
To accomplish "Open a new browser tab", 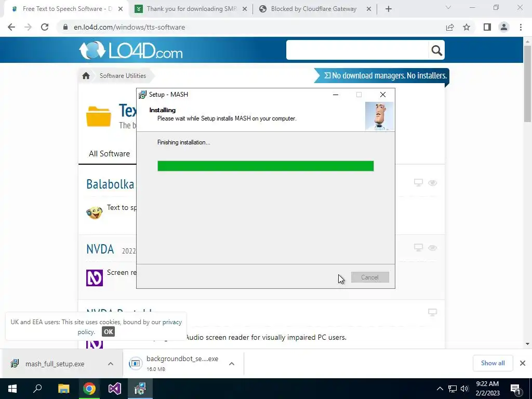I will click(x=389, y=9).
